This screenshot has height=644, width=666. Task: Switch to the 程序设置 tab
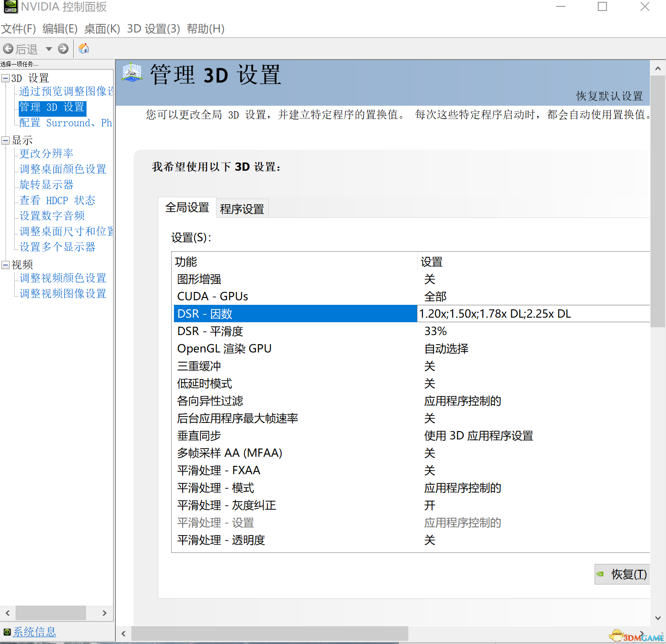click(x=242, y=209)
